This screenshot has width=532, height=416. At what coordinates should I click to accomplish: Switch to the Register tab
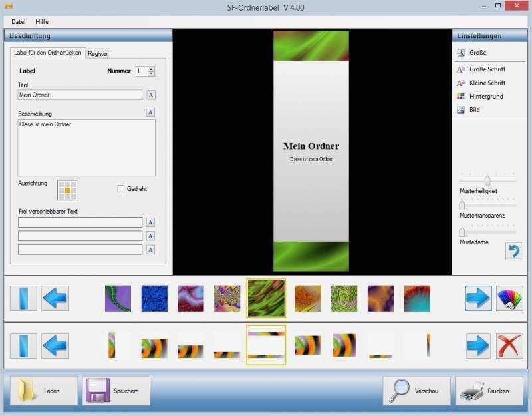(98, 53)
